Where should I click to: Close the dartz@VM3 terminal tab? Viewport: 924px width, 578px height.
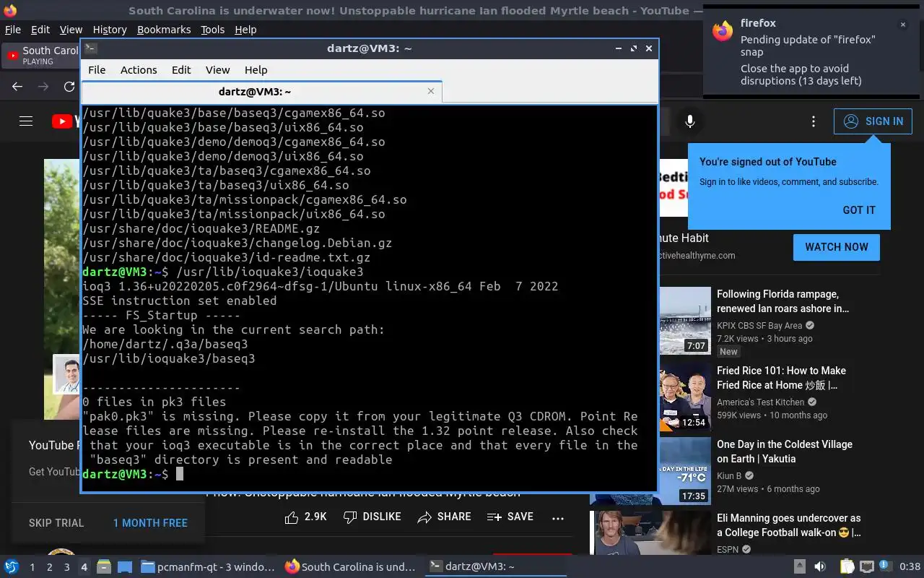[431, 91]
